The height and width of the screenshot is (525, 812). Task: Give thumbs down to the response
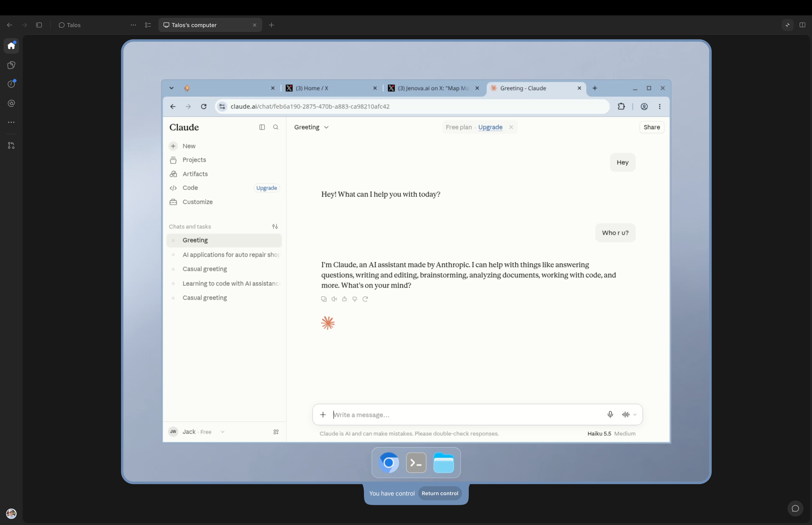[354, 299]
